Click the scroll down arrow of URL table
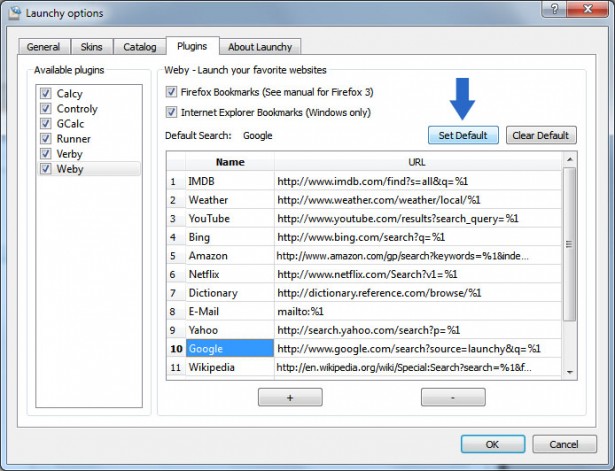The width and height of the screenshot is (615, 471). 569,371
